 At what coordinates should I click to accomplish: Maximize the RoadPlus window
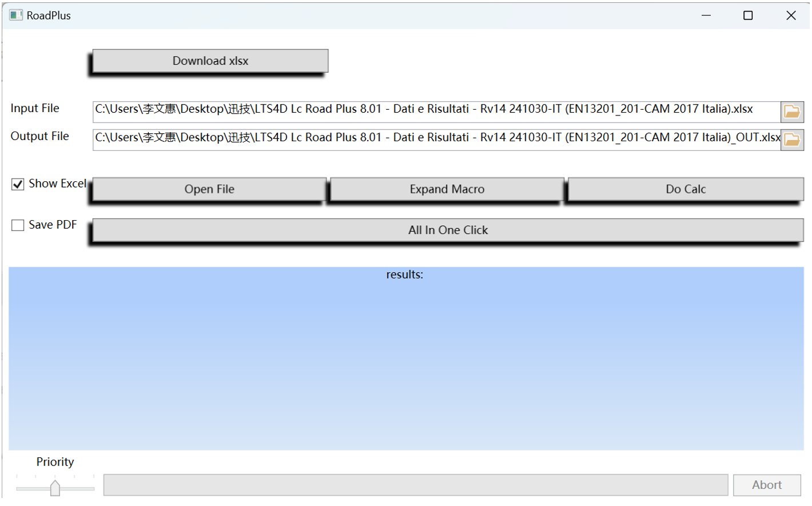[747, 15]
